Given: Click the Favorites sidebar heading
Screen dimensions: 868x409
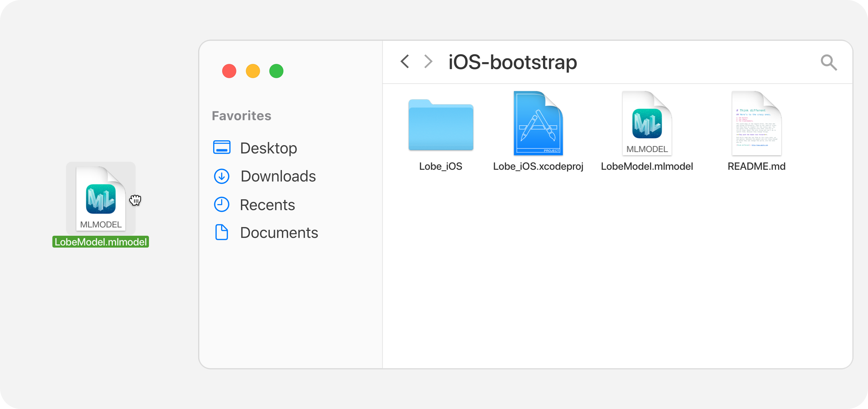Looking at the screenshot, I should click(x=242, y=116).
